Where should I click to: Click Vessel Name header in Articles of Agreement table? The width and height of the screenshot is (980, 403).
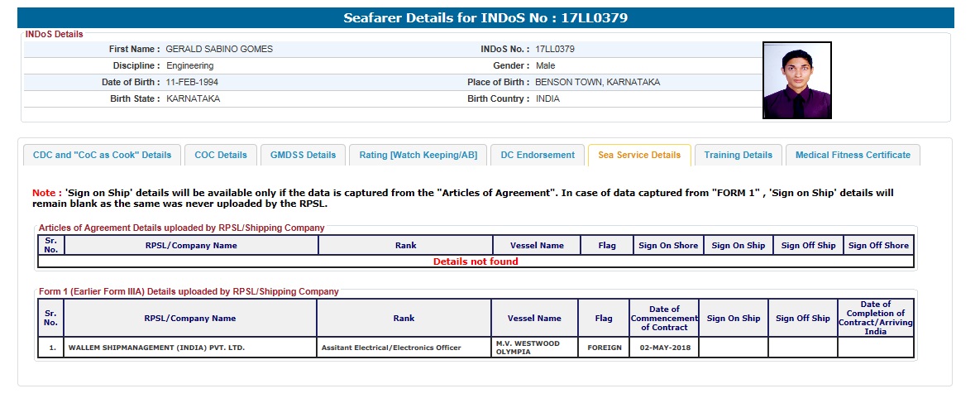click(x=537, y=245)
